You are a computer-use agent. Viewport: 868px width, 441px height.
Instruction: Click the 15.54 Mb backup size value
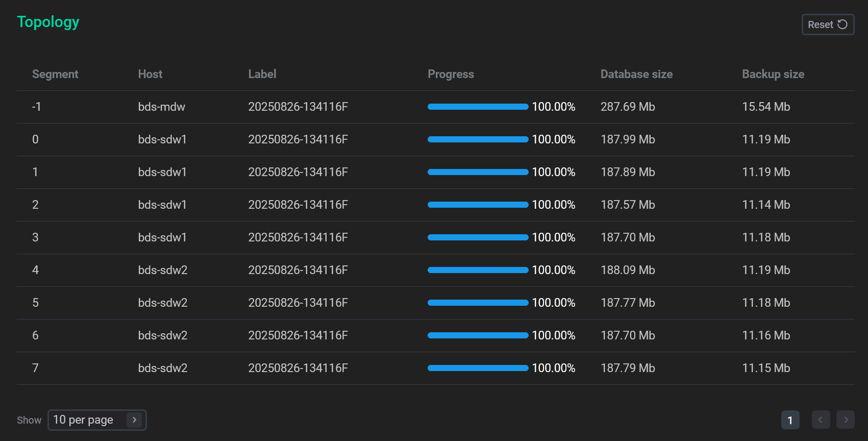pos(766,107)
